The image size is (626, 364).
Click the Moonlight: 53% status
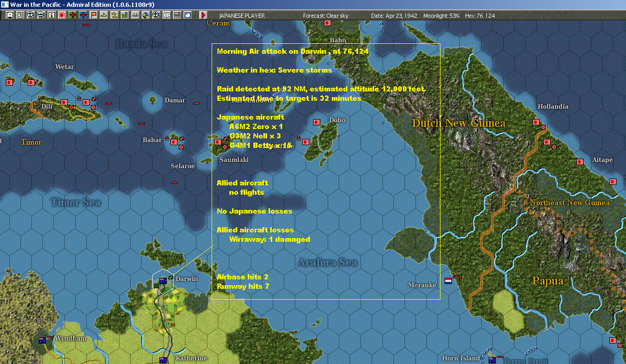(x=441, y=16)
